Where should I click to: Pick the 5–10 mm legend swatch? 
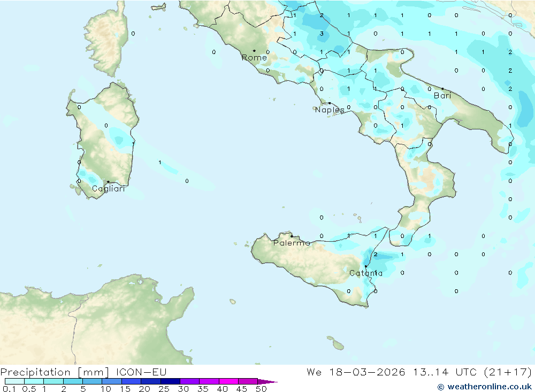click(x=93, y=381)
